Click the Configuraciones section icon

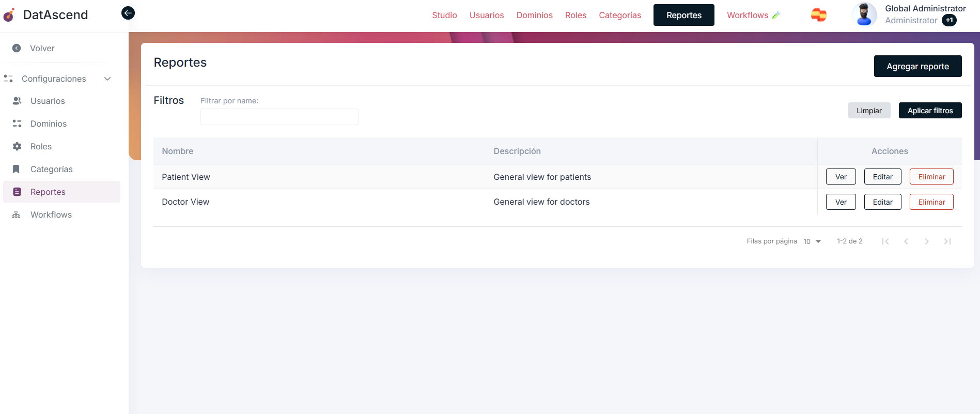[8, 79]
